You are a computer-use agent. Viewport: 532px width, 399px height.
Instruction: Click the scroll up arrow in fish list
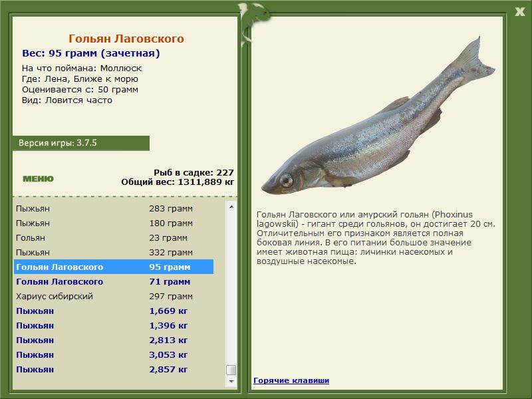231,207
